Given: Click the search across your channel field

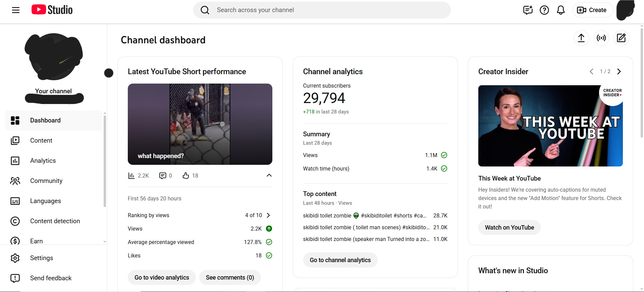Looking at the screenshot, I should tap(322, 10).
